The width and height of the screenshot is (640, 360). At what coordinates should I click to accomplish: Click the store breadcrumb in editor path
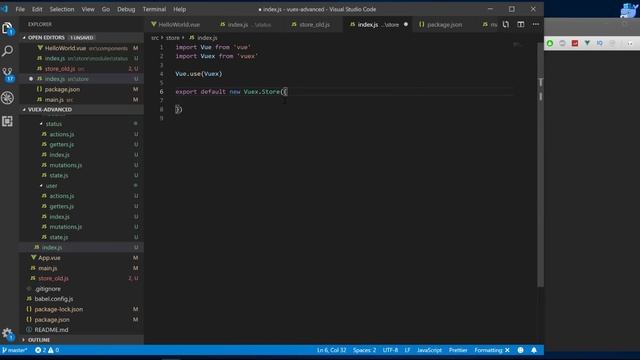point(173,38)
